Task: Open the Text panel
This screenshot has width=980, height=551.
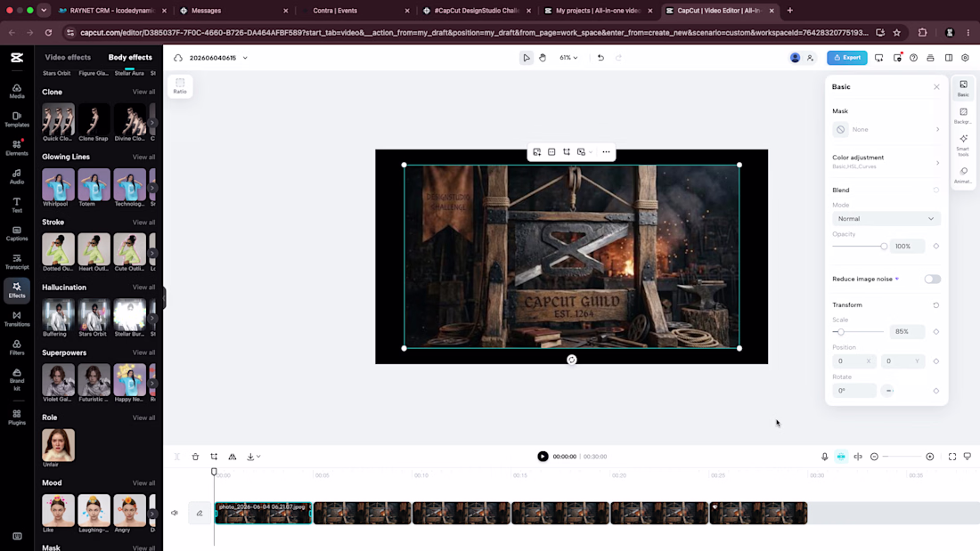Action: (x=17, y=205)
